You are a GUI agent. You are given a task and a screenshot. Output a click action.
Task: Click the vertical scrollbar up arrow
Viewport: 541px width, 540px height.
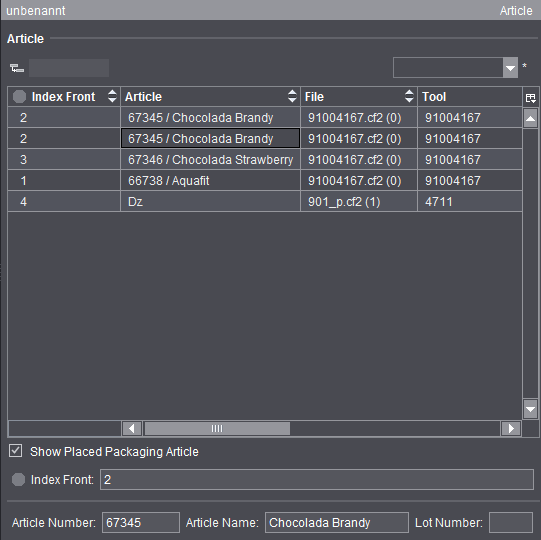click(x=530, y=118)
